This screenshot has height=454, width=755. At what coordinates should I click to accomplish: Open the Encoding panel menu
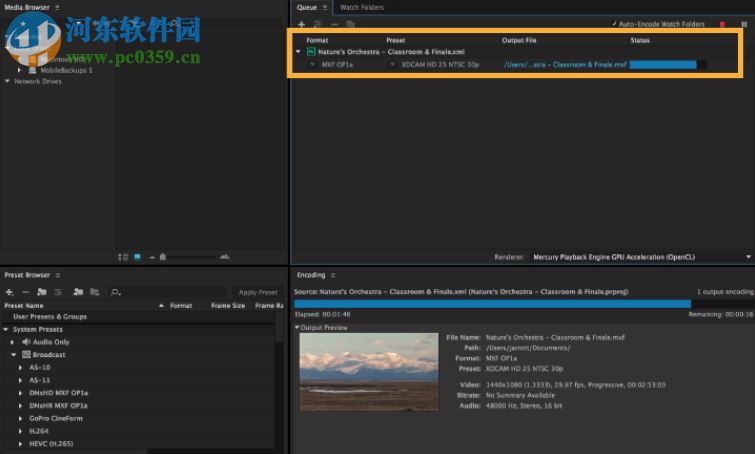pyautogui.click(x=333, y=275)
